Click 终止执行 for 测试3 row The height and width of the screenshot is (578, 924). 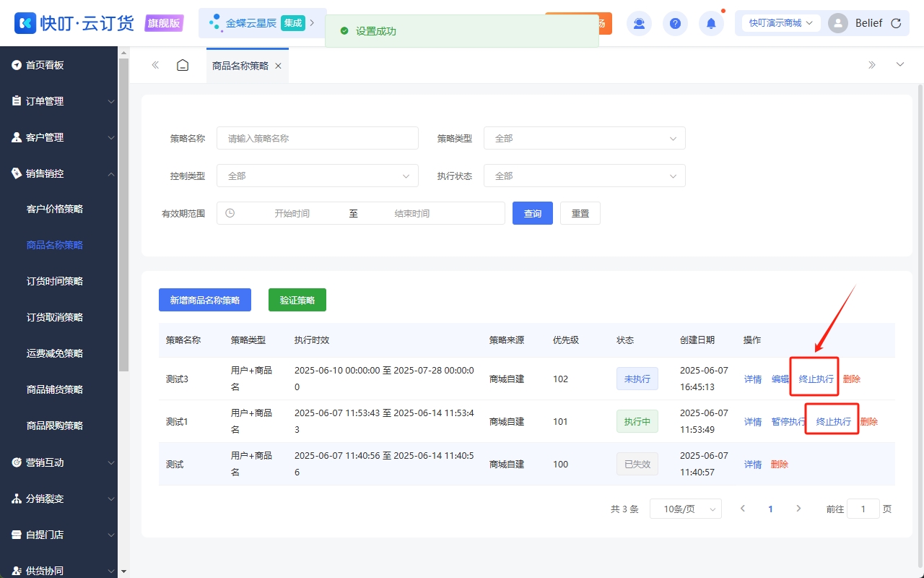(x=816, y=379)
